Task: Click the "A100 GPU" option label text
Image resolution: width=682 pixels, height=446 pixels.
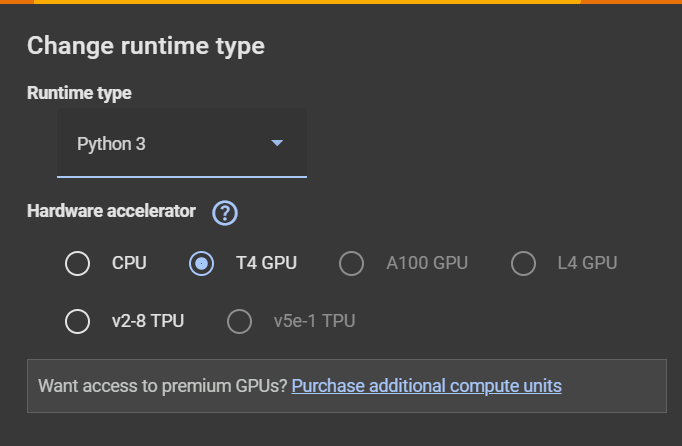Action: 427,264
